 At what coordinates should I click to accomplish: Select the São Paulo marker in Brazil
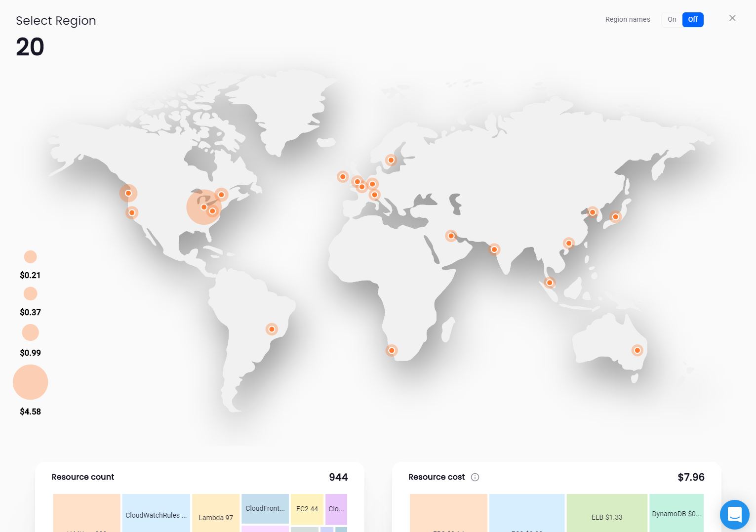click(x=272, y=329)
